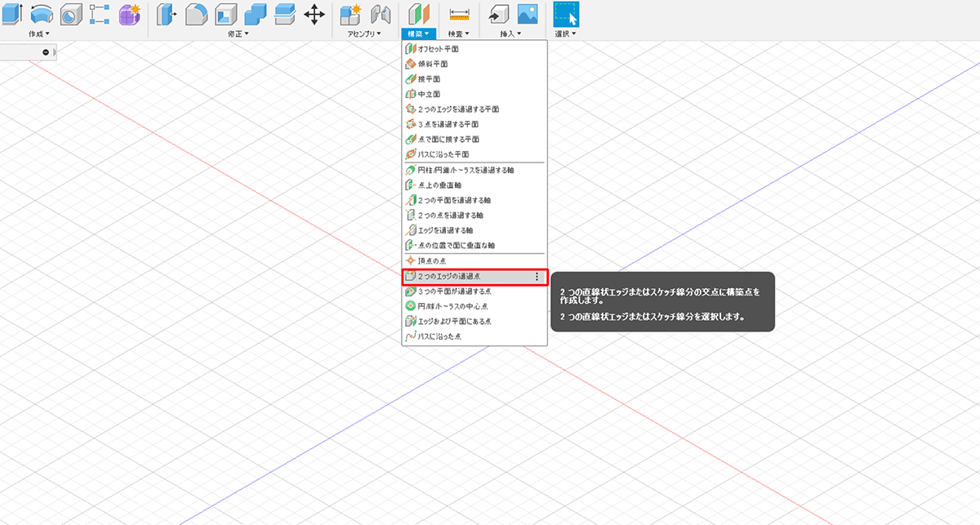The width and height of the screenshot is (980, 525).
Task: Click the stacked blue layers modify icon
Action: coord(284,14)
